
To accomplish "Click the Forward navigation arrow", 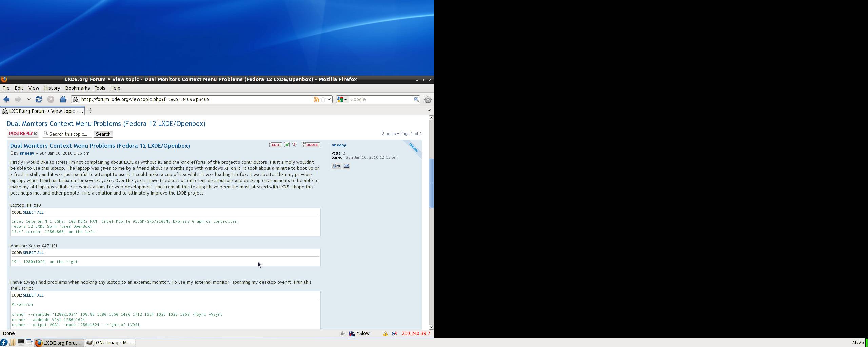I will tap(18, 99).
